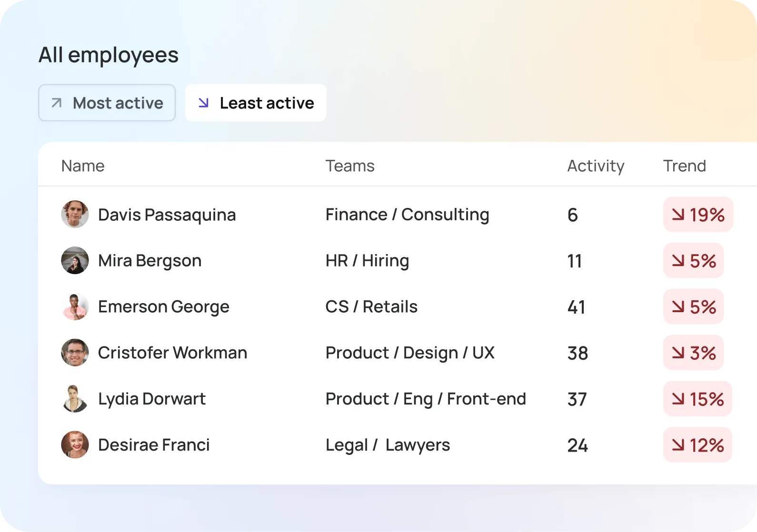Click Davis Passaquina's profile avatar
This screenshot has width=757, height=532.
[75, 214]
